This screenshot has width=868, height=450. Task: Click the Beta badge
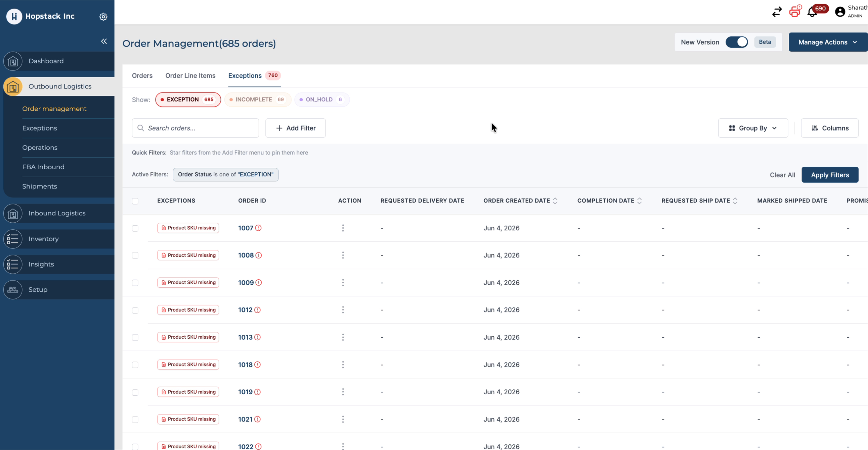[765, 42]
